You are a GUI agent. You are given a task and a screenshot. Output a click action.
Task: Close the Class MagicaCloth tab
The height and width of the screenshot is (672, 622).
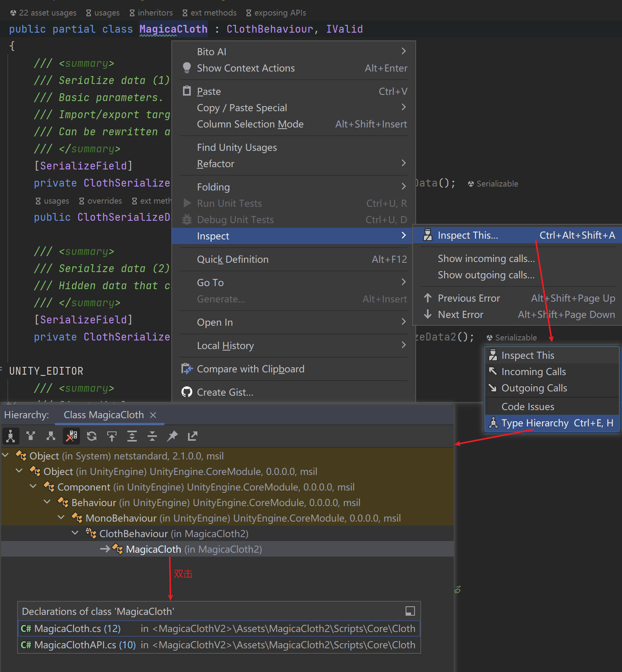[153, 415]
